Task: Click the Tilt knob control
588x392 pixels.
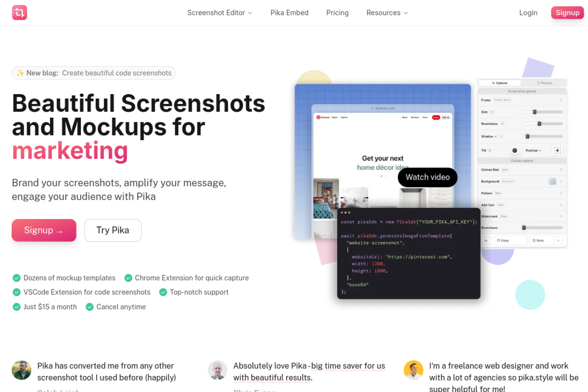Action: click(x=514, y=151)
